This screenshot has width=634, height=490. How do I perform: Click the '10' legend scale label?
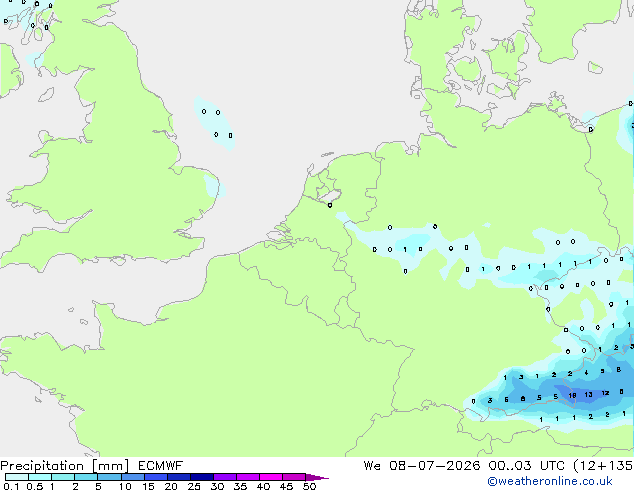(x=125, y=486)
